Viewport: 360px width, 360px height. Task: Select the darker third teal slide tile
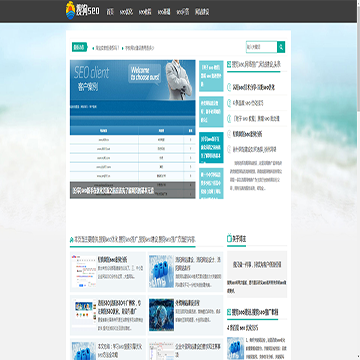point(211,147)
